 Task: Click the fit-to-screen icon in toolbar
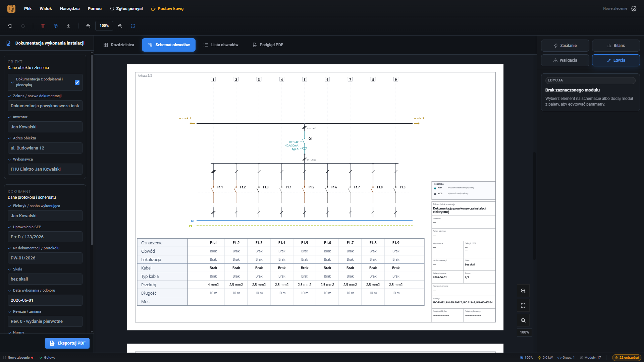point(133,26)
